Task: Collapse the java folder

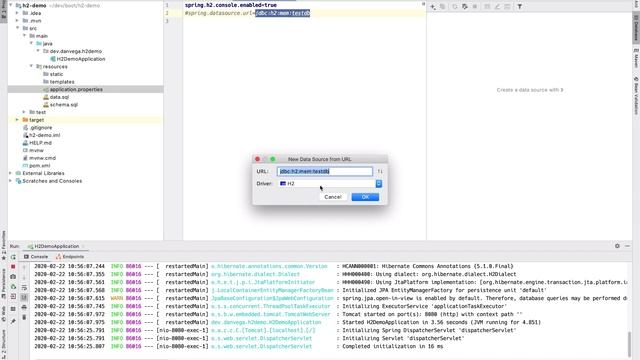Action: click(31, 43)
